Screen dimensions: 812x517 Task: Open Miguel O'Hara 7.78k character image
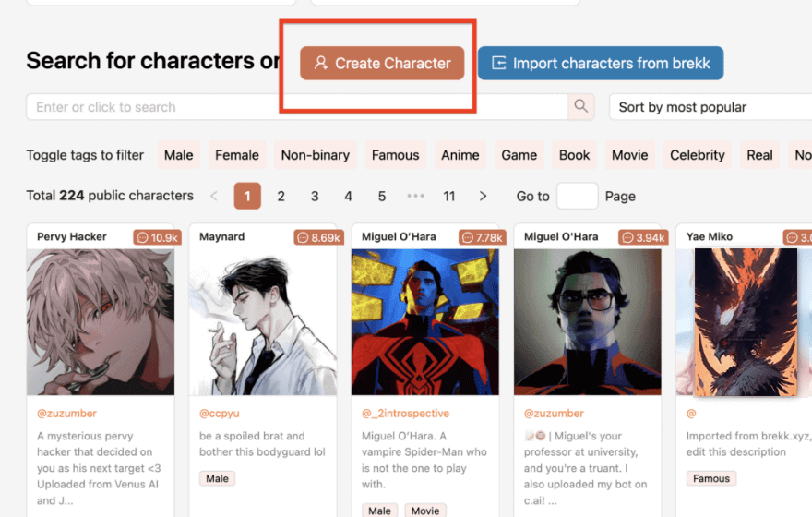[425, 321]
